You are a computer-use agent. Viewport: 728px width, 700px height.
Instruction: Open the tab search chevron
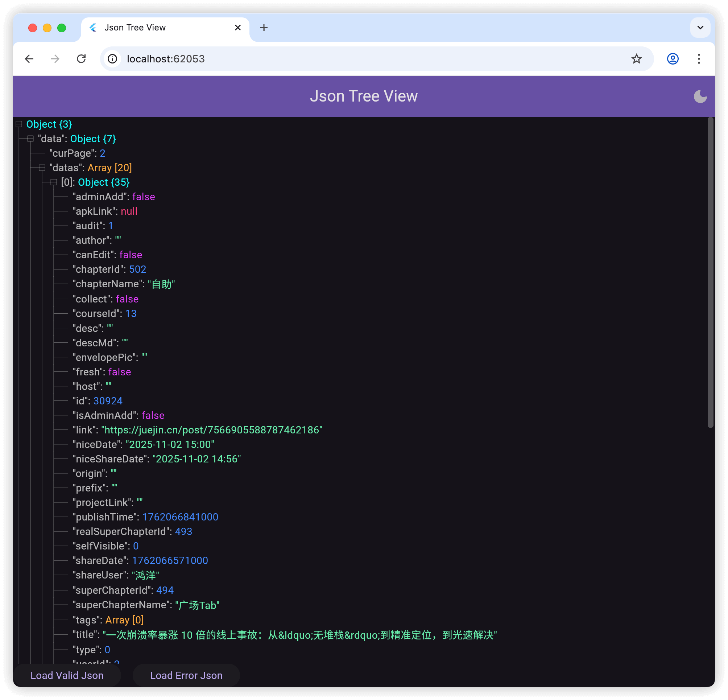point(700,28)
